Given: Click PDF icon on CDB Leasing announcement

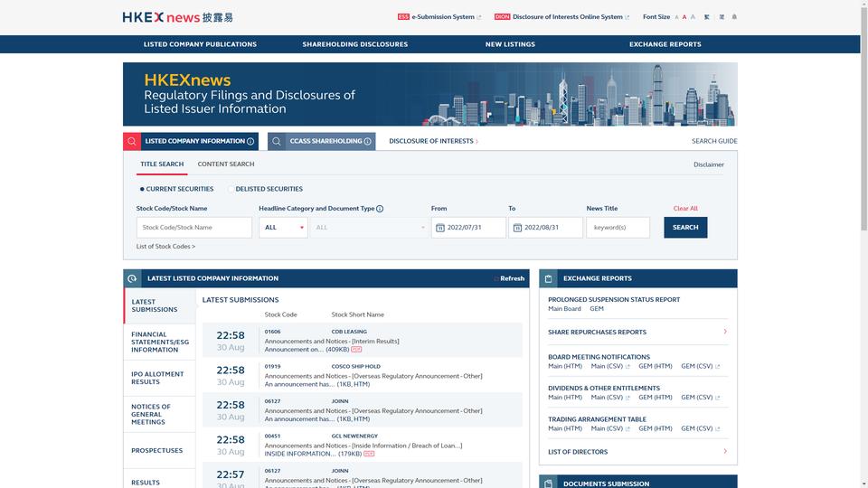Looking at the screenshot, I should [356, 349].
